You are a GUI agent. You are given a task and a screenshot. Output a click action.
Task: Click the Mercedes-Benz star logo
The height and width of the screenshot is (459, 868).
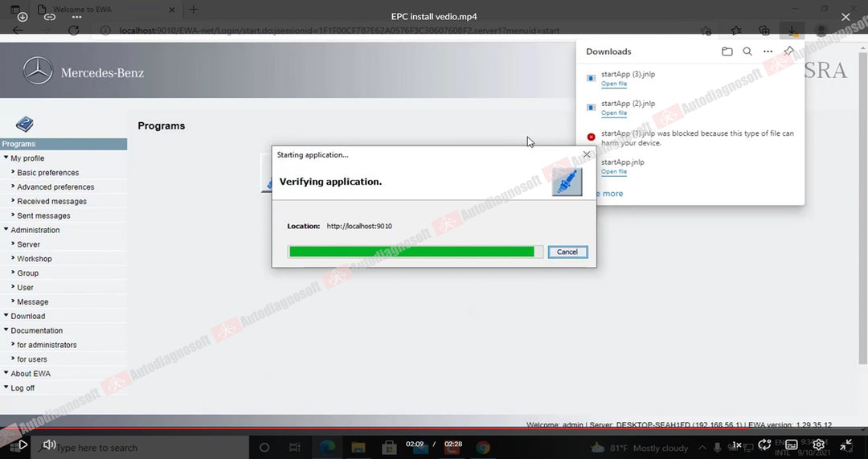click(38, 71)
